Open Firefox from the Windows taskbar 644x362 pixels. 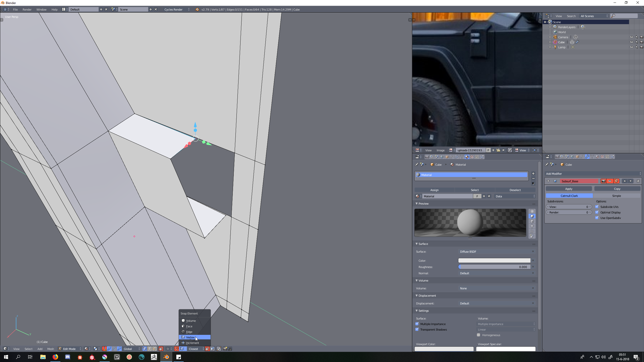click(x=55, y=357)
